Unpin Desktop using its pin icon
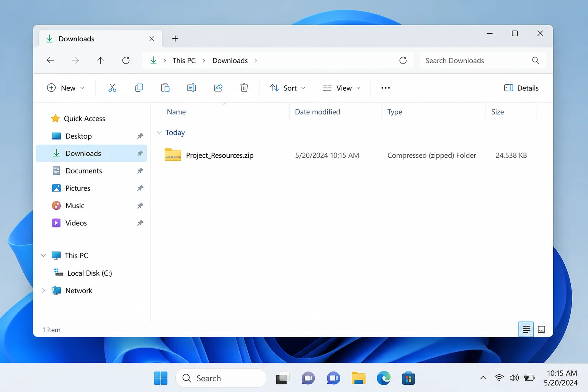This screenshot has height=392, width=588. [140, 136]
